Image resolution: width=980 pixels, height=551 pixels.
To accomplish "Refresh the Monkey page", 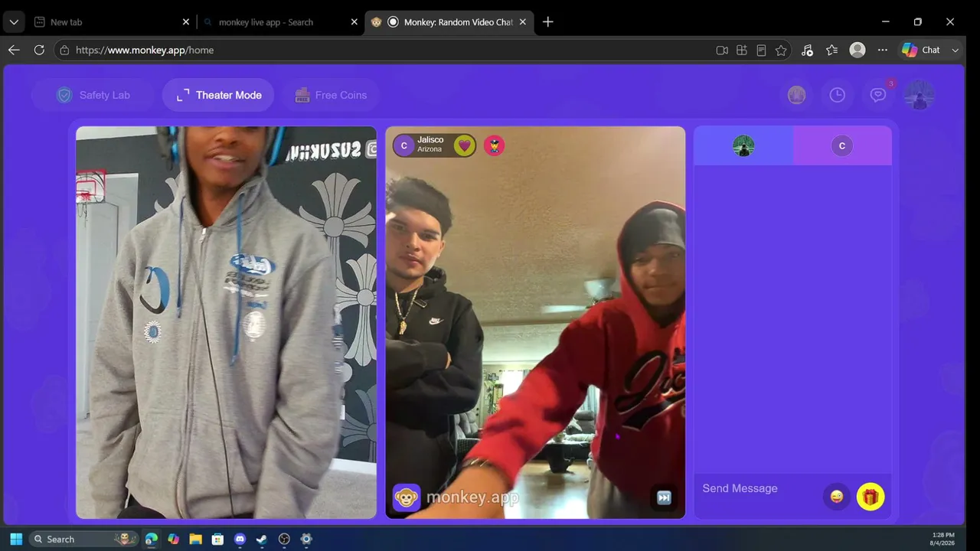I will click(39, 50).
